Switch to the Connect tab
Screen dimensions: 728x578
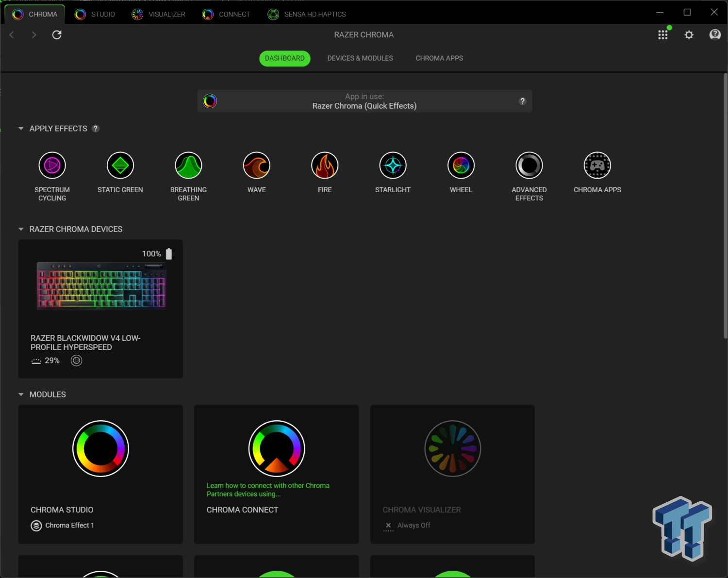coord(227,14)
